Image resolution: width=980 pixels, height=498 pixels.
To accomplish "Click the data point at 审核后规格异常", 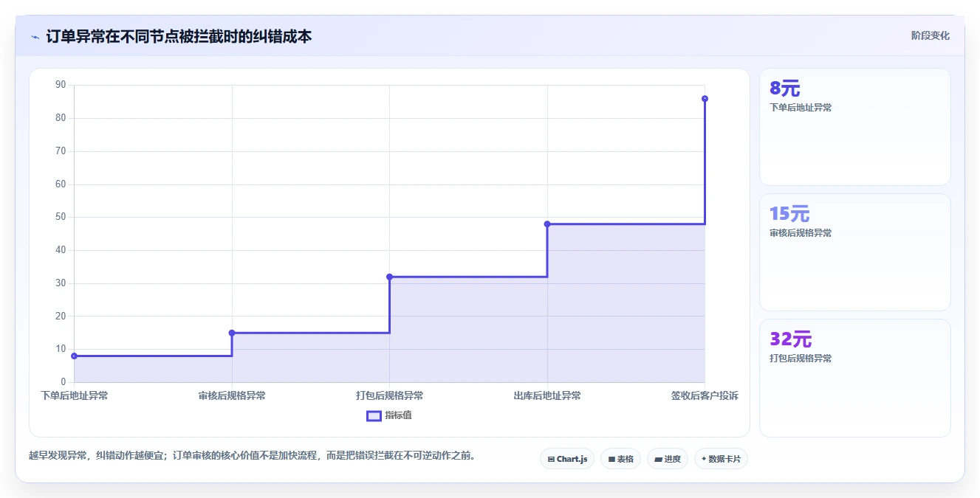I will 232,333.
